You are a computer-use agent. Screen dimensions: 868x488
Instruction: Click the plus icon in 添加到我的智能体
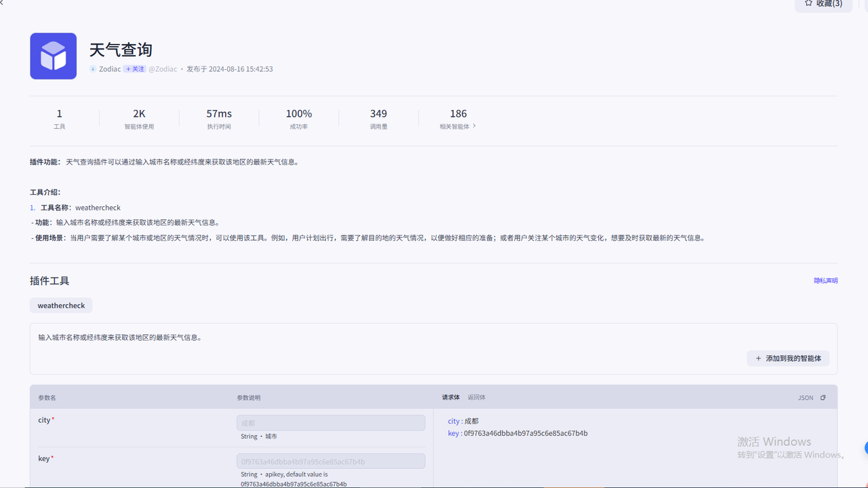(x=758, y=358)
